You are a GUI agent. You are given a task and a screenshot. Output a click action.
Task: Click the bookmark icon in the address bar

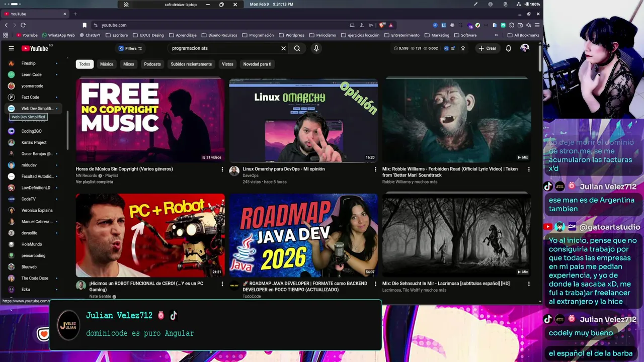click(x=85, y=25)
